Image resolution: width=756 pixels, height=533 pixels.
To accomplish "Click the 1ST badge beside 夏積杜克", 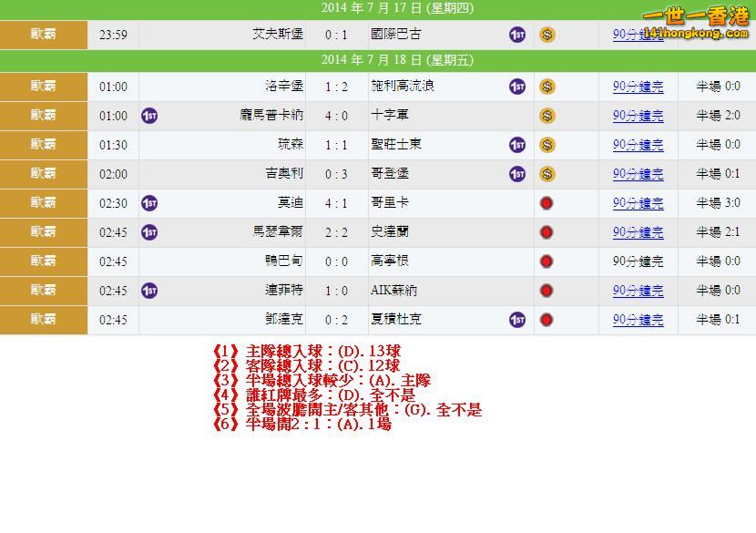I will click(517, 320).
